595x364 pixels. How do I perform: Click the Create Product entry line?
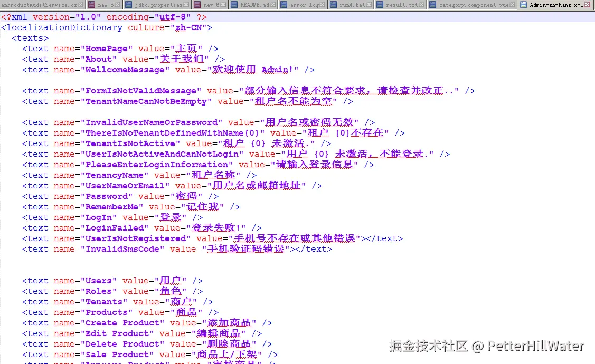click(x=147, y=323)
